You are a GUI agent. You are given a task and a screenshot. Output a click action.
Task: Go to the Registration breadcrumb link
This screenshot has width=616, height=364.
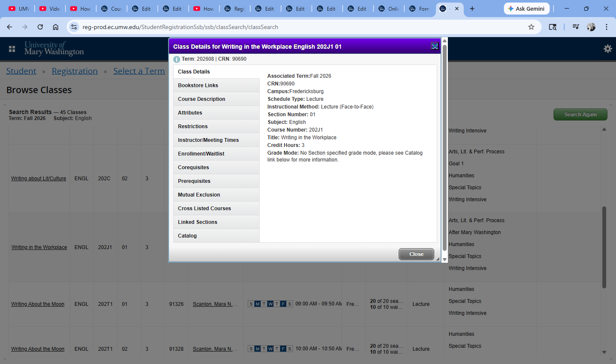[x=74, y=71]
